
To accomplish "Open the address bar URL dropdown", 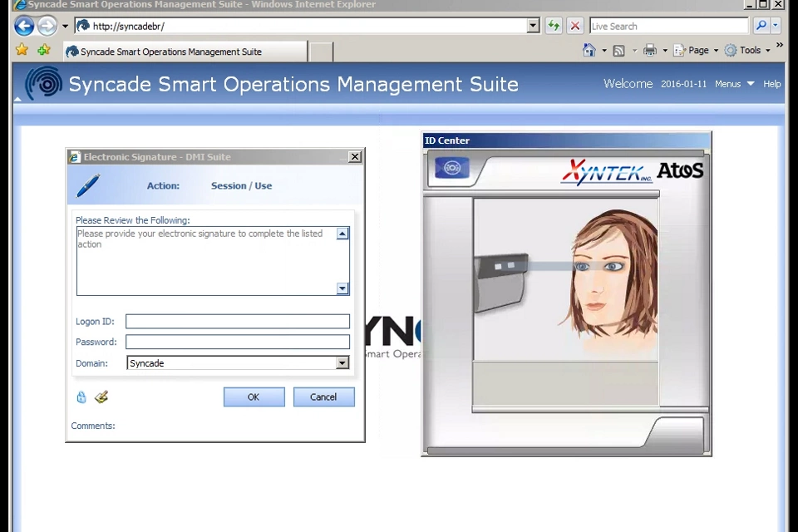I will coord(534,26).
